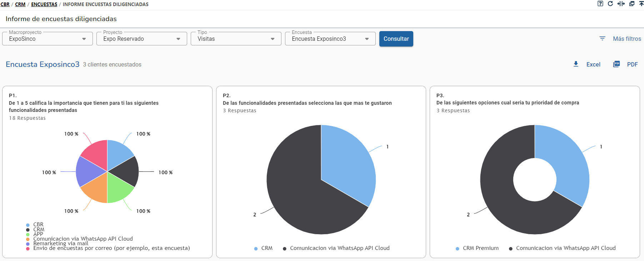Click 'Comunicacion via WhatsApp API Cloud' under the P2 chart
This screenshot has height=261, width=644.
coord(340,248)
